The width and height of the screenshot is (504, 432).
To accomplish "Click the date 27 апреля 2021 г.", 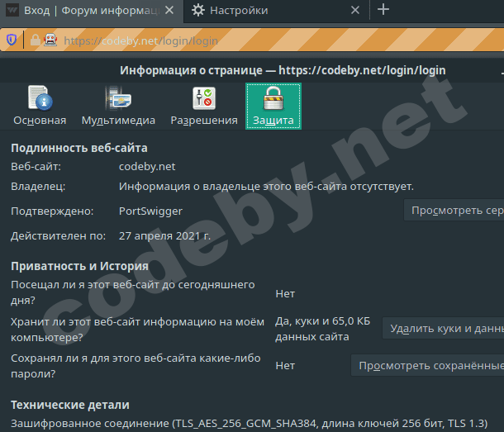I will (x=165, y=236).
